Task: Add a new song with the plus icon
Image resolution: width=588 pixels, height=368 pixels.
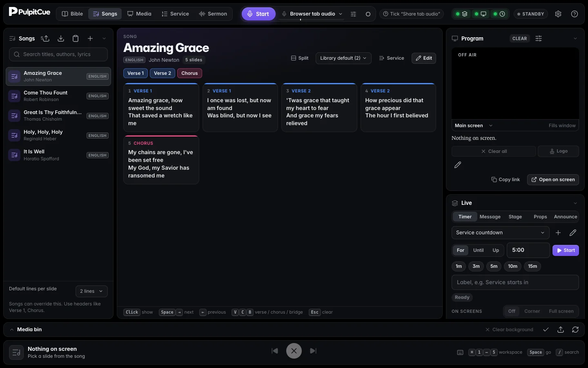Action: (90, 38)
